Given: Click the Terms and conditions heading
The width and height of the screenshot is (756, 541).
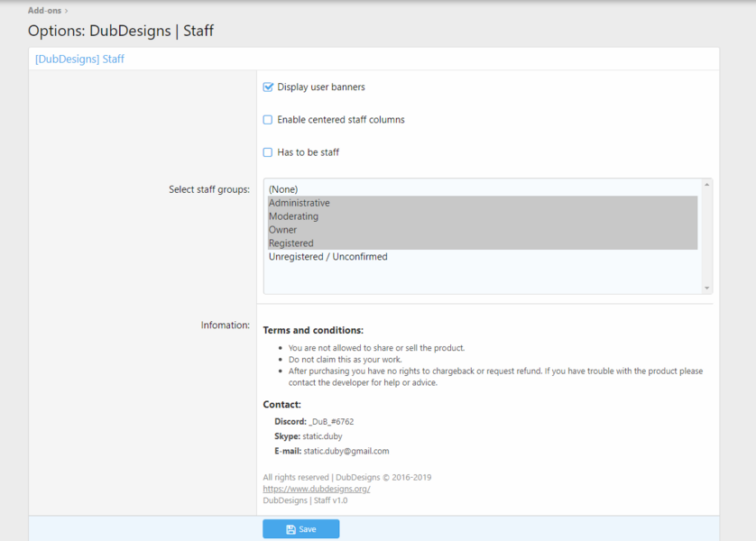Looking at the screenshot, I should (313, 331).
